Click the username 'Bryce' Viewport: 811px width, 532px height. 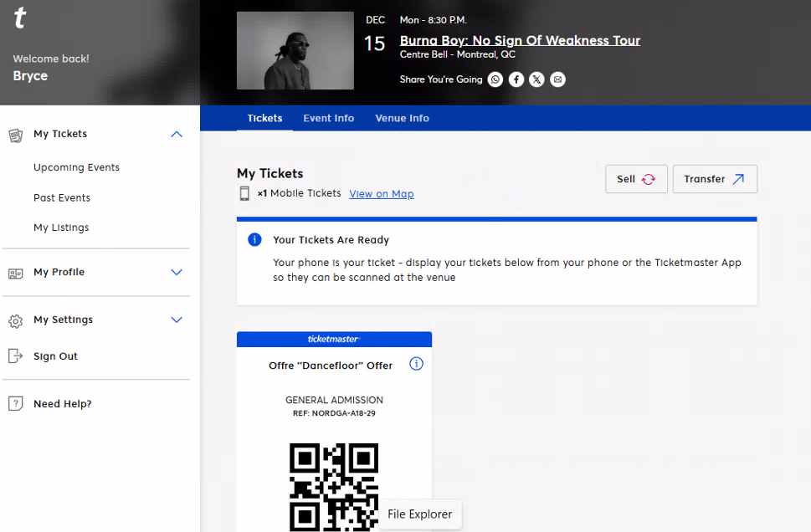[30, 76]
